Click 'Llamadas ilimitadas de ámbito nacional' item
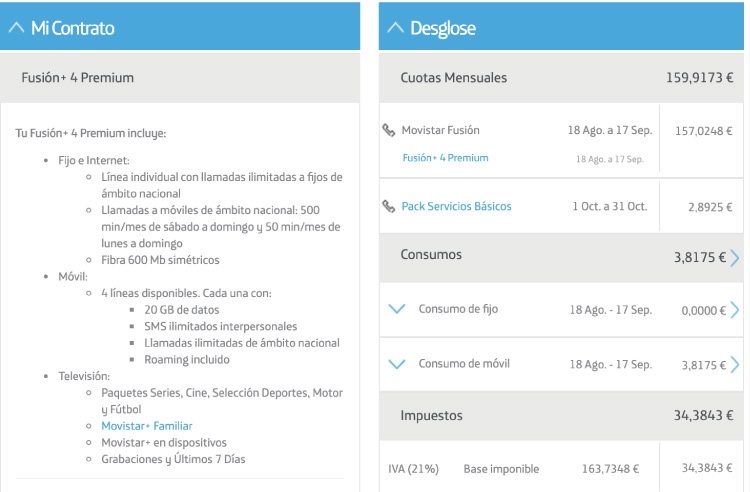This screenshot has width=750, height=492. click(242, 343)
